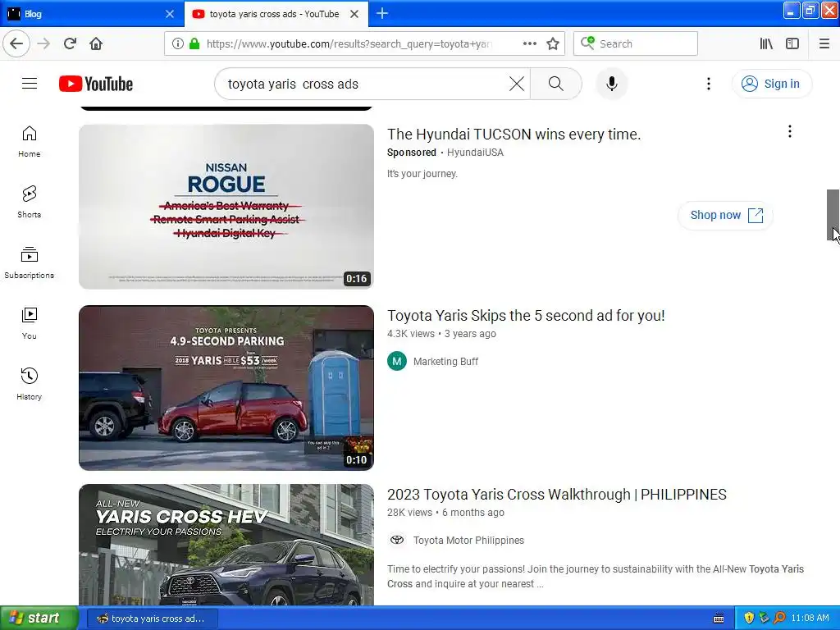Click the browser Search box
This screenshot has height=630, width=840.
636,43
